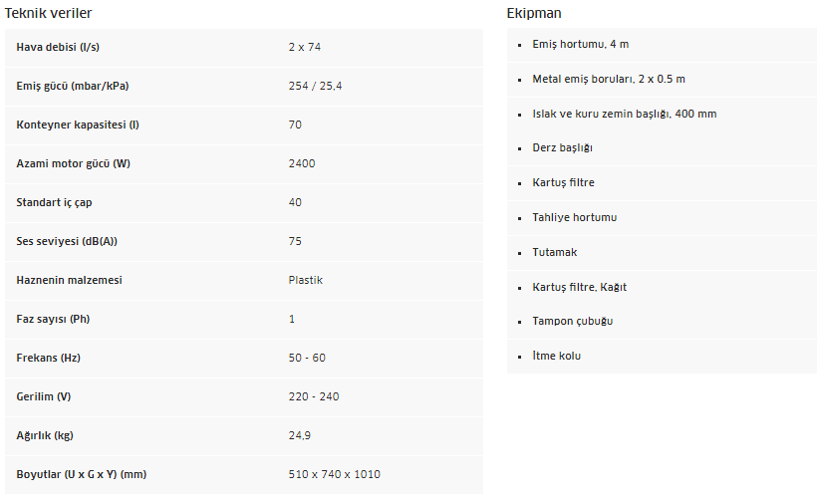Click the Teknik veriler heading
817x504 pixels.
(48, 13)
